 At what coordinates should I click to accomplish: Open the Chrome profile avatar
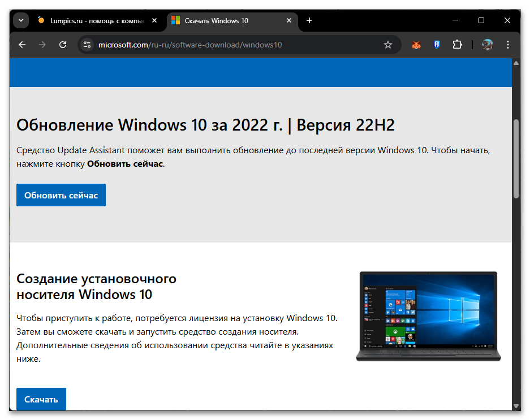point(487,45)
